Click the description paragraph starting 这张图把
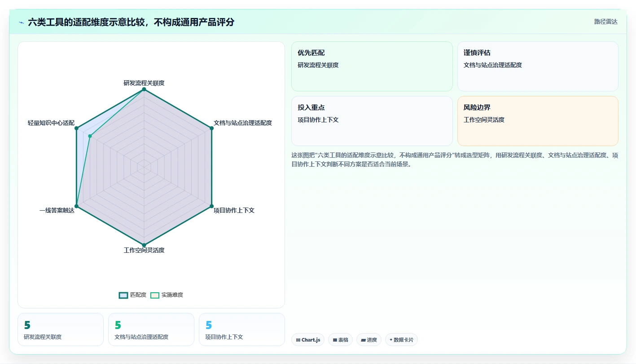Screen dimensions: 636x364 [455, 160]
